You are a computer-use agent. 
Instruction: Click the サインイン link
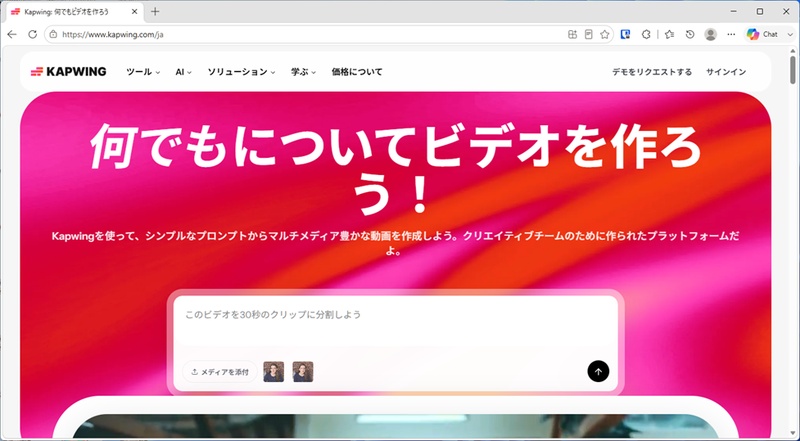[x=726, y=72]
